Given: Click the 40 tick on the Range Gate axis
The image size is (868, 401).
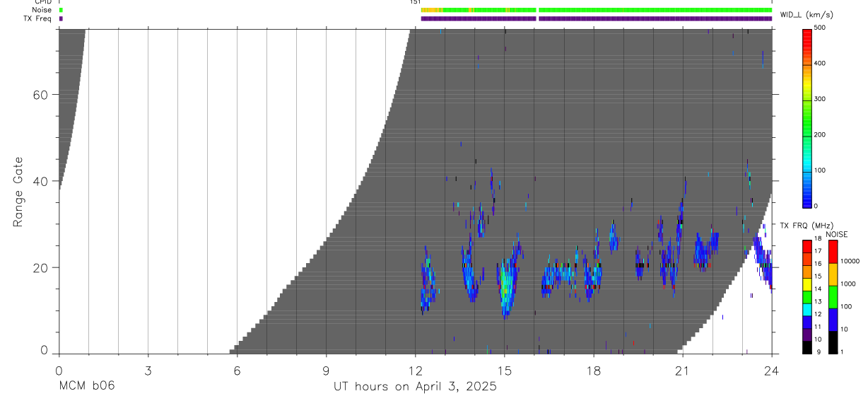Looking at the screenshot, I should click(x=40, y=181).
